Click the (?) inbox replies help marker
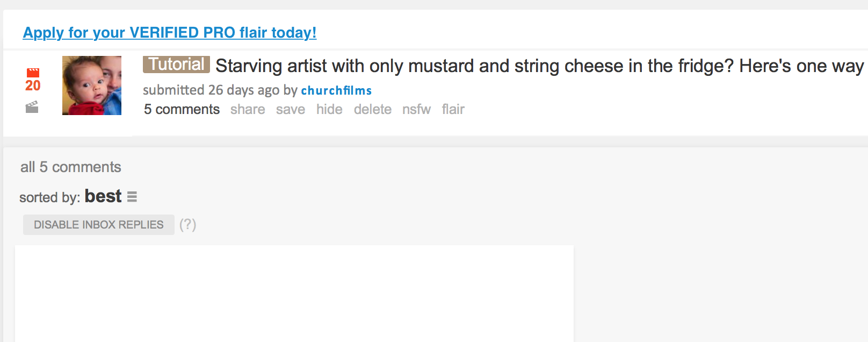This screenshot has height=342, width=868. pyautogui.click(x=187, y=224)
